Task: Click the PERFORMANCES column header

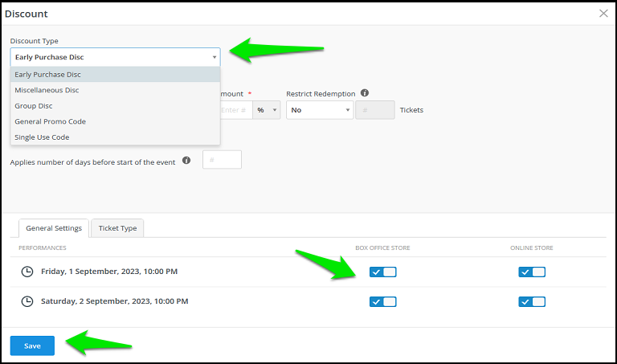Action: pyautogui.click(x=43, y=248)
